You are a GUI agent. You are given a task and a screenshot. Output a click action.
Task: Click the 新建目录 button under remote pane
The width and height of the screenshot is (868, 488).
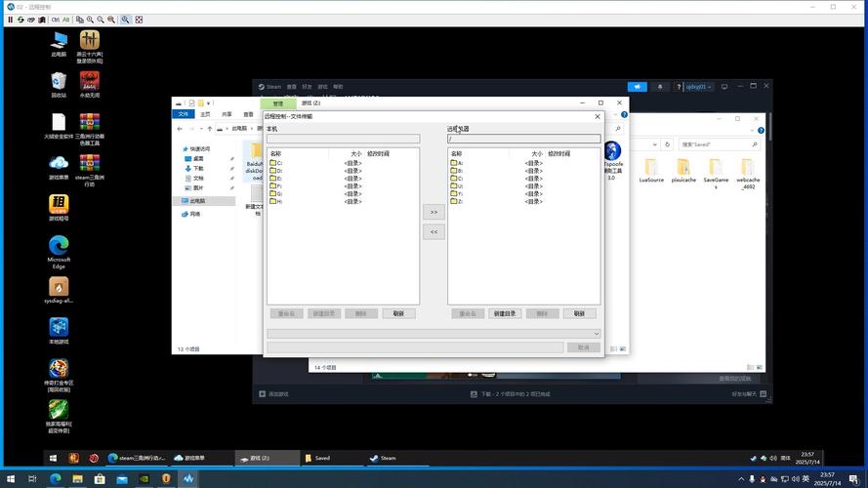[505, 313]
